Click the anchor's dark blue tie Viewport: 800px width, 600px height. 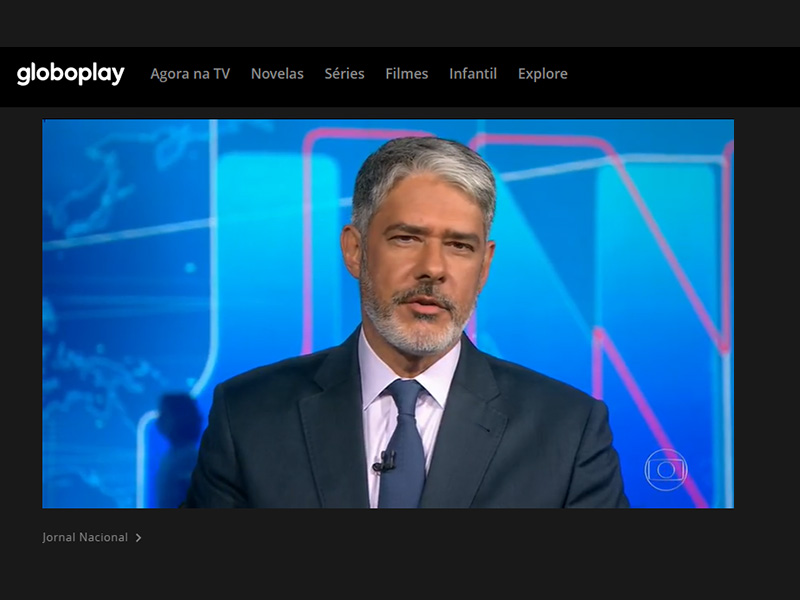pos(405,440)
